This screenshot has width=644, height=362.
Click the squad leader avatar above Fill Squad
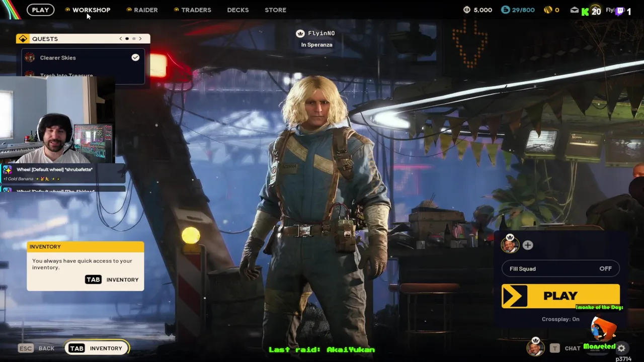pyautogui.click(x=510, y=244)
